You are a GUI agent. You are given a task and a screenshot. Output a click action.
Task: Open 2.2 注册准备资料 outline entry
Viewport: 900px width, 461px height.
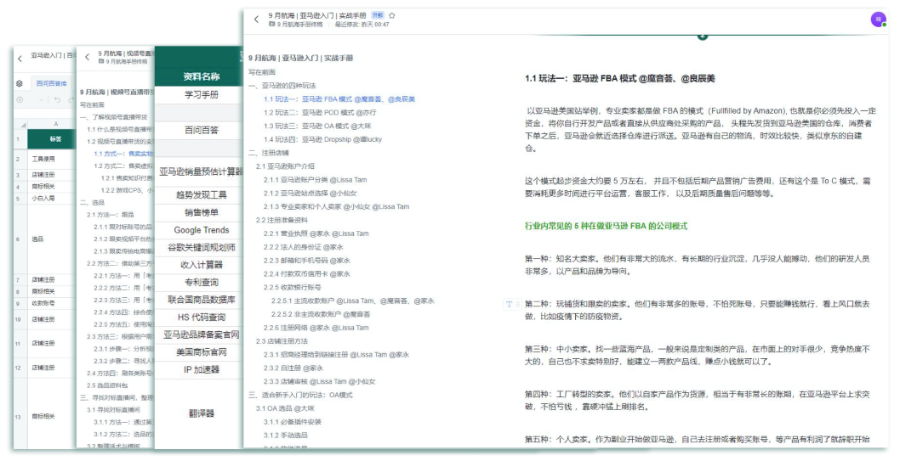click(282, 220)
